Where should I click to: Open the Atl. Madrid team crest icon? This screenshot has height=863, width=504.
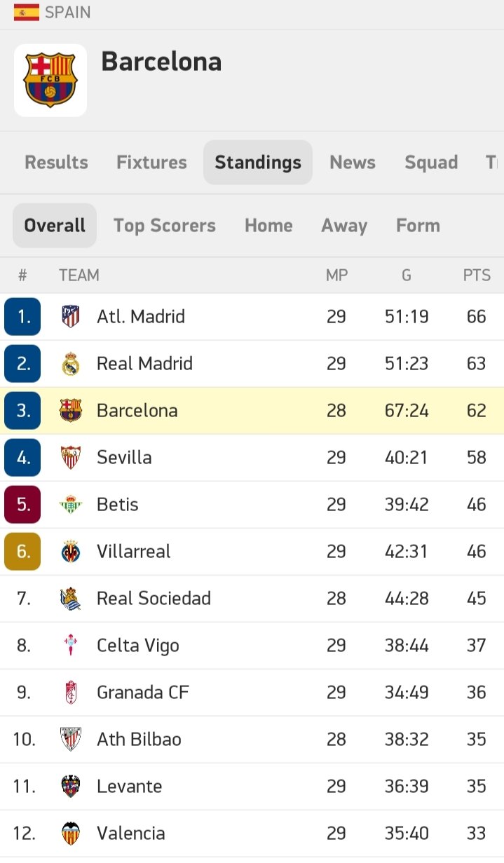pyautogui.click(x=70, y=317)
